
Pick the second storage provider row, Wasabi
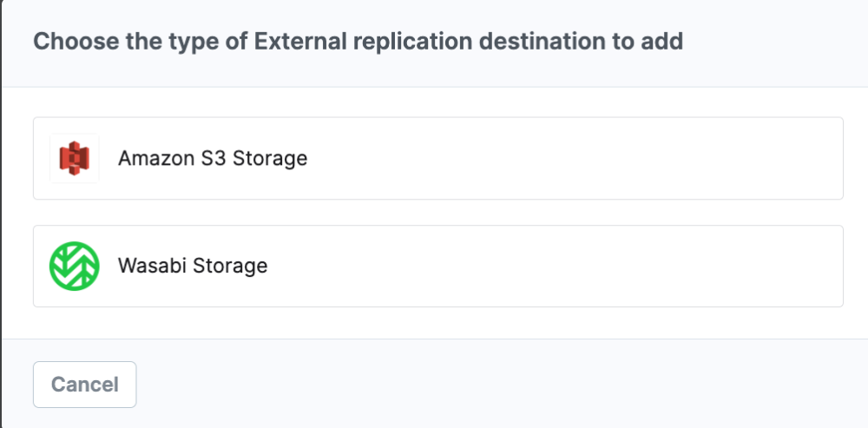click(x=437, y=266)
